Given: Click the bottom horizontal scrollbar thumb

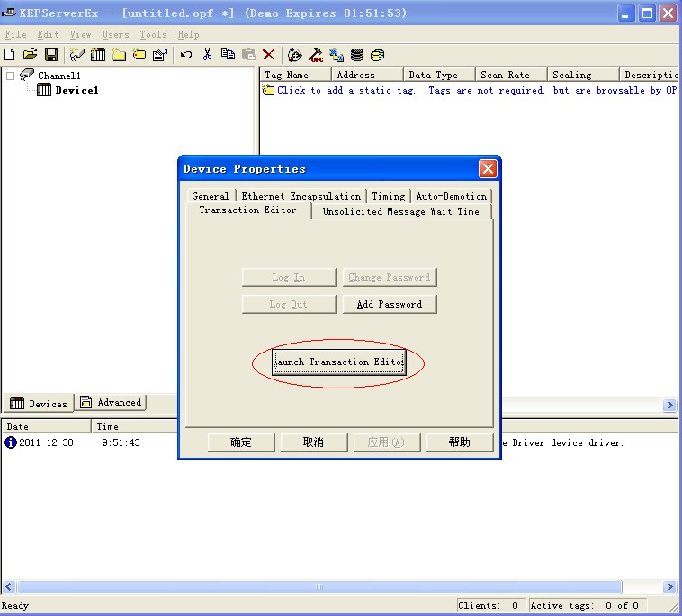Looking at the screenshot, I should tap(319, 587).
